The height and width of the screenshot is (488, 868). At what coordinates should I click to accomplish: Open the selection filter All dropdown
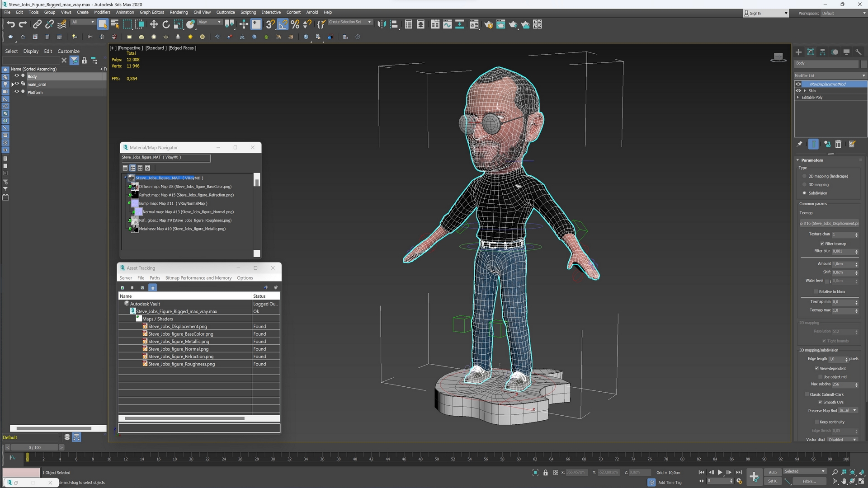coord(83,22)
